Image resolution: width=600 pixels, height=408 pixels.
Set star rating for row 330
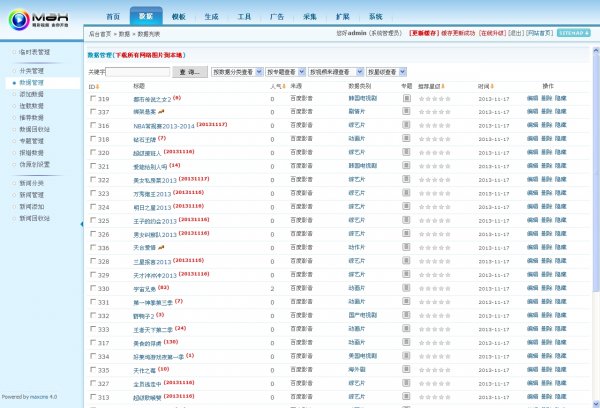[435, 289]
